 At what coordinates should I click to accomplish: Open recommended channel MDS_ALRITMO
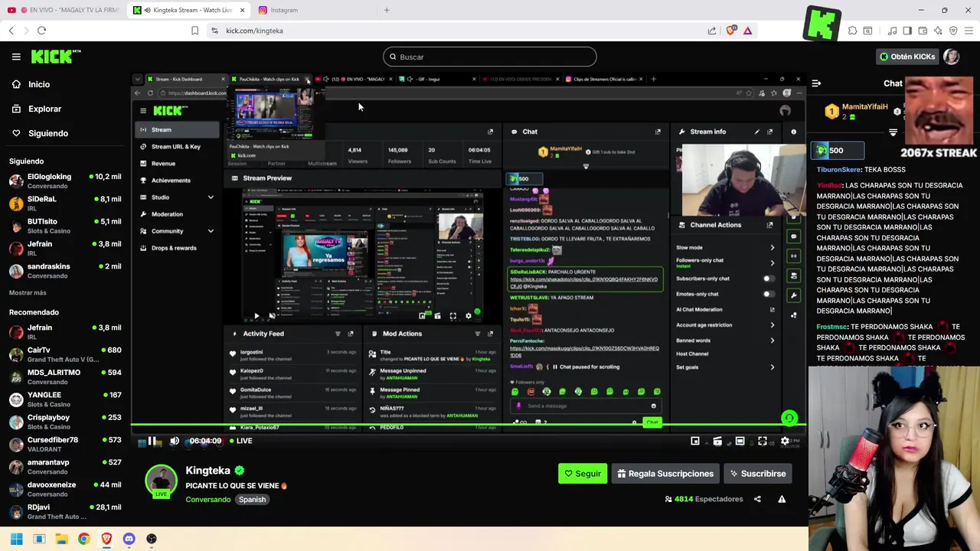pyautogui.click(x=65, y=377)
